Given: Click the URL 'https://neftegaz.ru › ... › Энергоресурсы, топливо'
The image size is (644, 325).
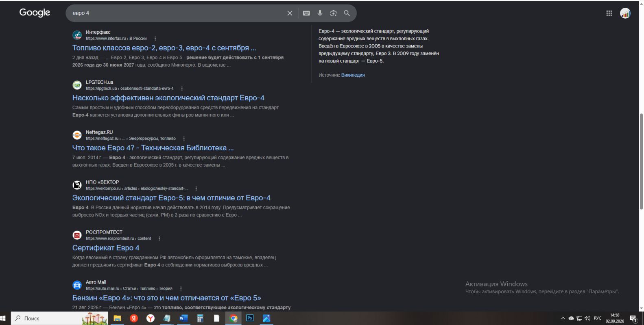Looking at the screenshot, I should [x=131, y=139].
